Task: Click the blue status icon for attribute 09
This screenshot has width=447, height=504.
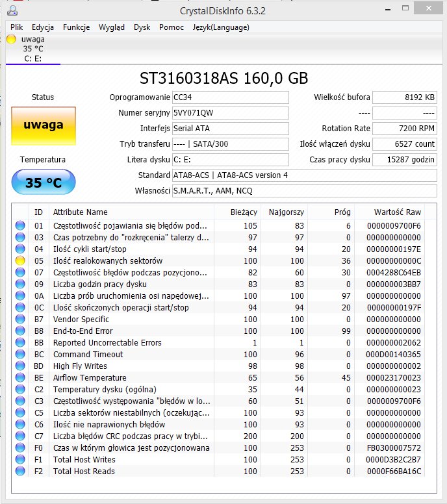Action: click(x=20, y=284)
